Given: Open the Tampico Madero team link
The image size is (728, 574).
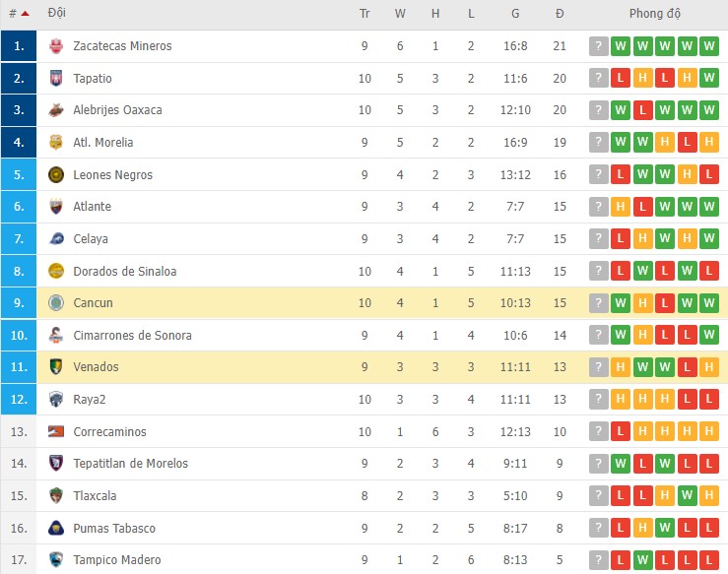Looking at the screenshot, I should pos(116,560).
